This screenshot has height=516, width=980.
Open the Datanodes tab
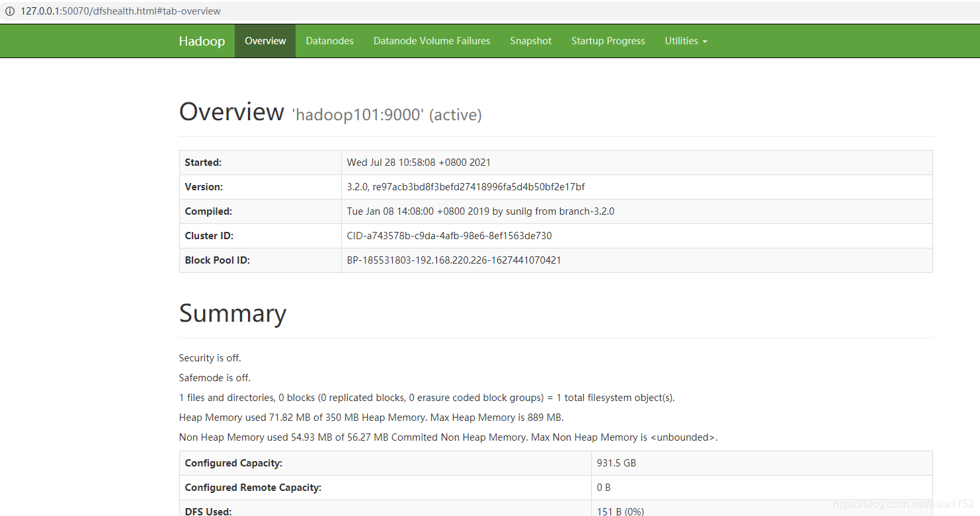point(329,41)
